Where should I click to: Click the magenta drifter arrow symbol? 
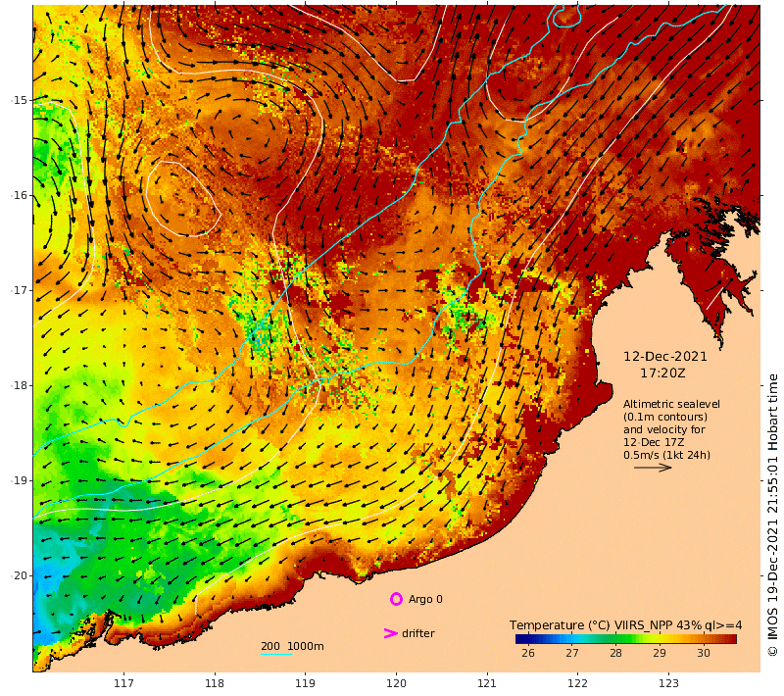point(390,633)
